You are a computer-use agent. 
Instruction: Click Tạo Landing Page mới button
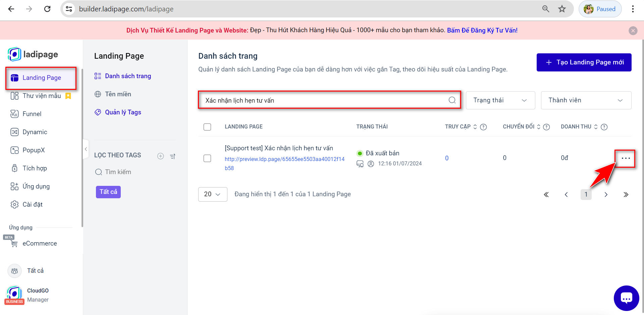pyautogui.click(x=584, y=62)
